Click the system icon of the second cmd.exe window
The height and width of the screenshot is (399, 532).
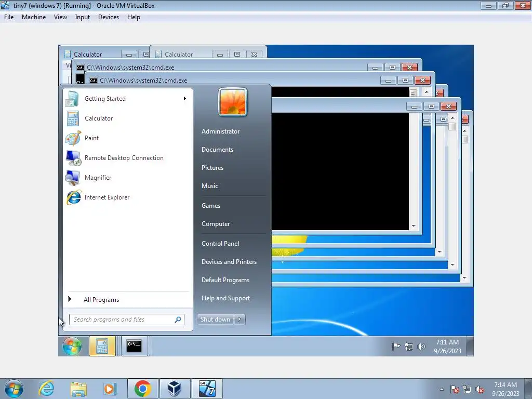click(x=94, y=81)
